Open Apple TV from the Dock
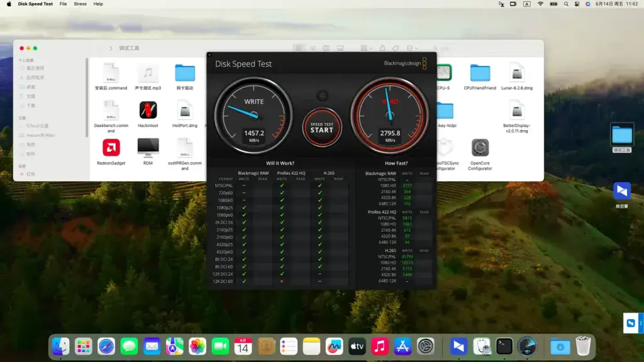This screenshot has width=644, height=362. point(357,346)
